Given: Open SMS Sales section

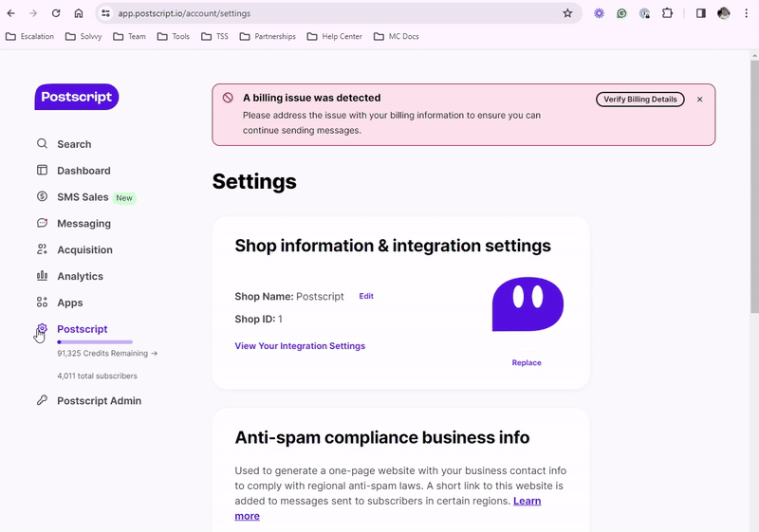Looking at the screenshot, I should click(x=83, y=197).
